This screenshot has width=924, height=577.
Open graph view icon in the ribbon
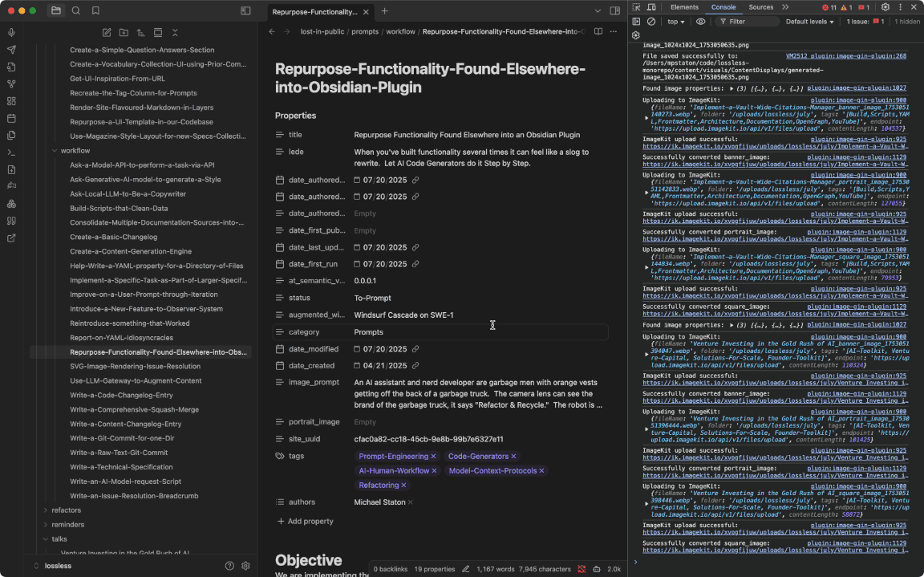[x=11, y=84]
